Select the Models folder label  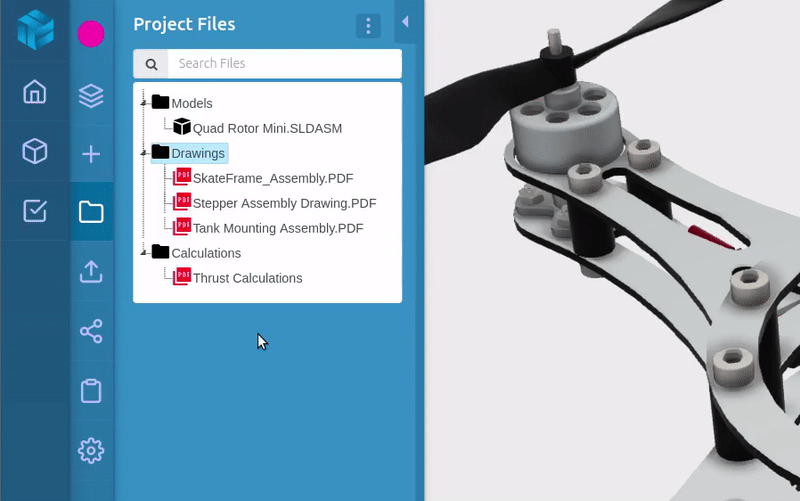click(192, 104)
